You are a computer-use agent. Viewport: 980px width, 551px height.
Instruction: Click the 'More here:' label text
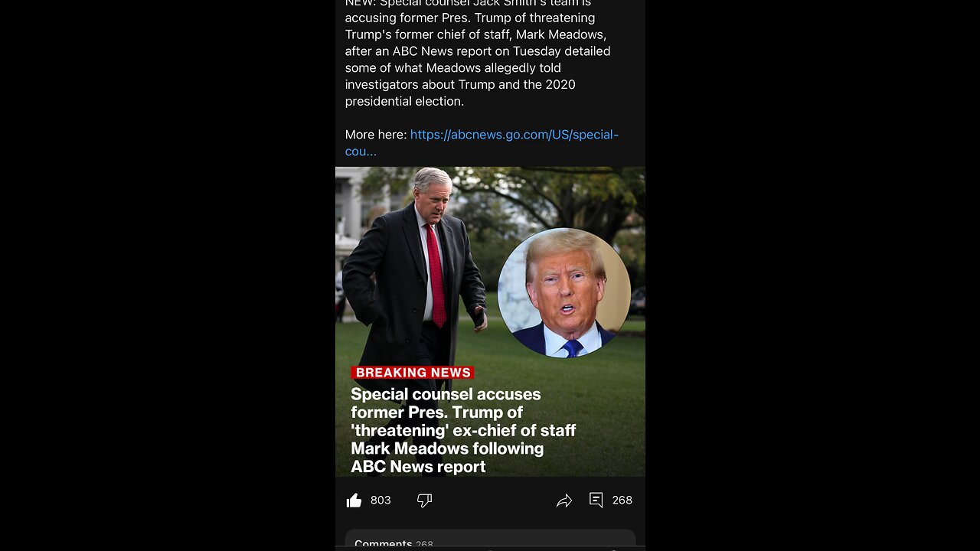(x=376, y=135)
